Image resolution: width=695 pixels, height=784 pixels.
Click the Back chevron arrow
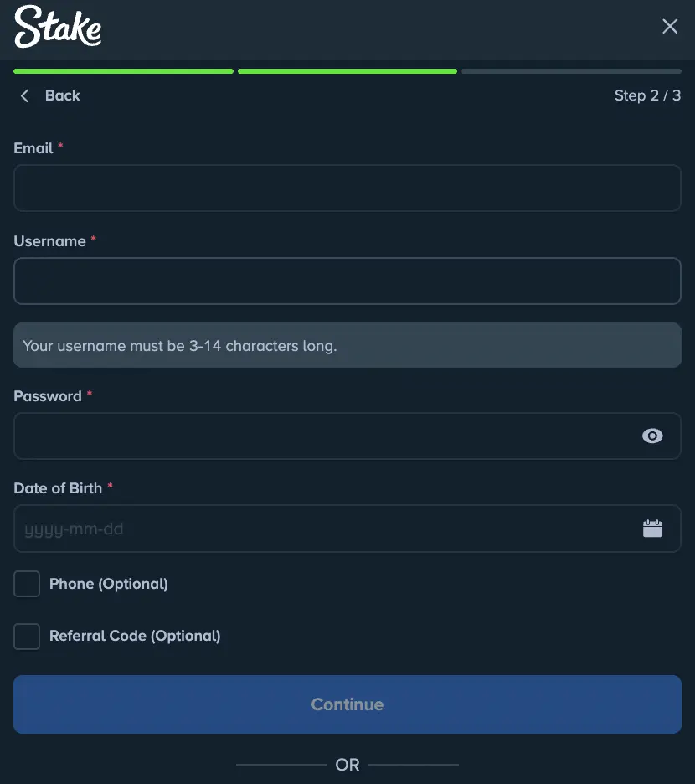coord(24,95)
